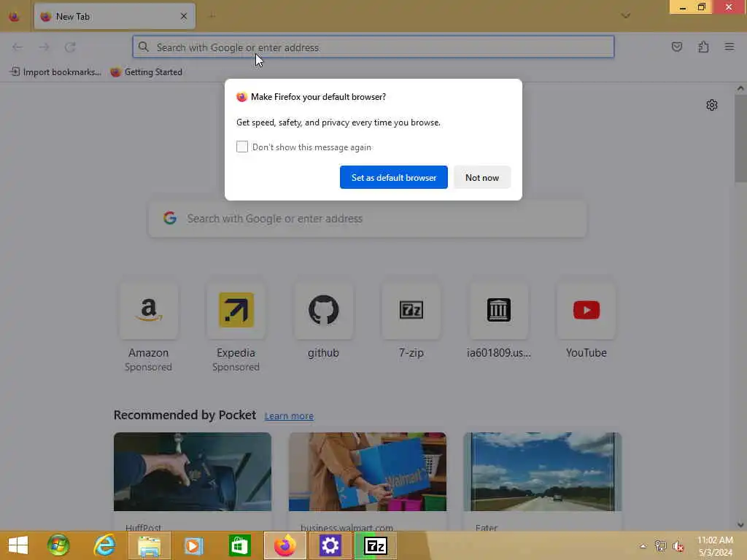The width and height of the screenshot is (747, 560).
Task: Go forward one page arrow
Action: coord(44,47)
